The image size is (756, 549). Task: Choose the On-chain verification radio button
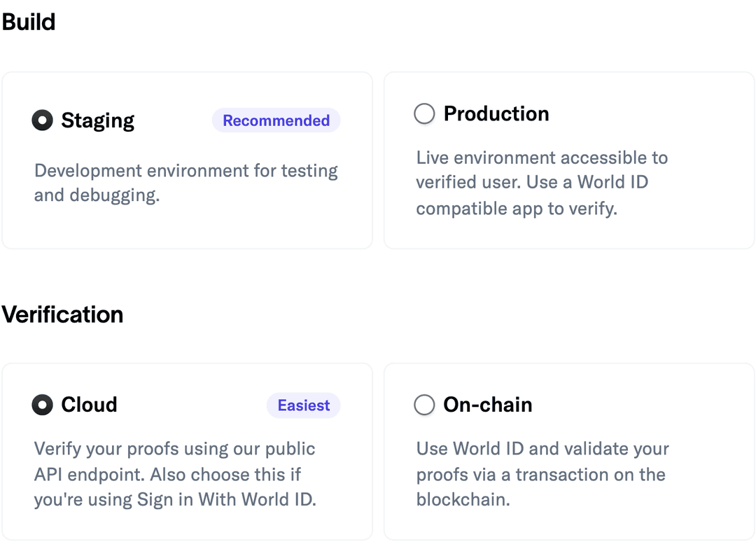click(424, 405)
